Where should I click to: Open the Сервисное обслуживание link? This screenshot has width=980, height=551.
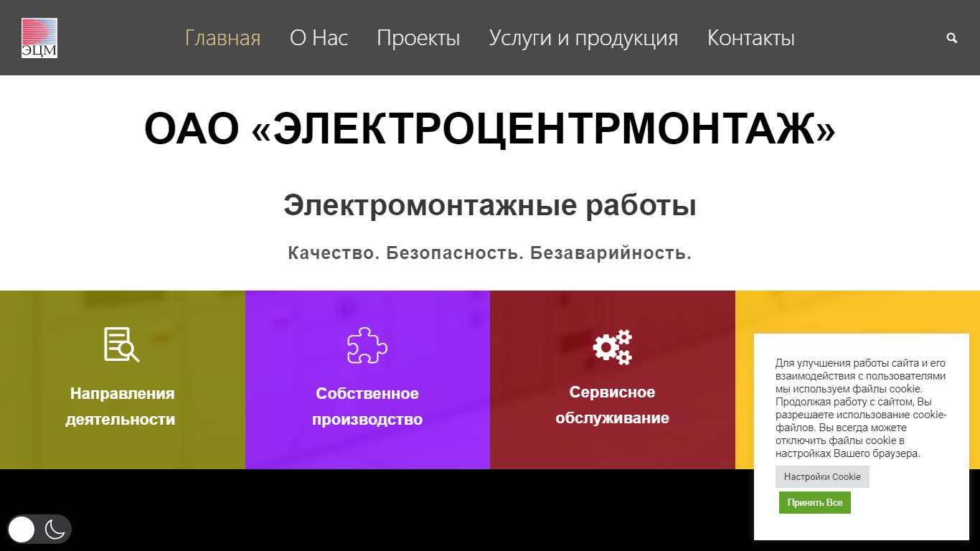tap(613, 405)
